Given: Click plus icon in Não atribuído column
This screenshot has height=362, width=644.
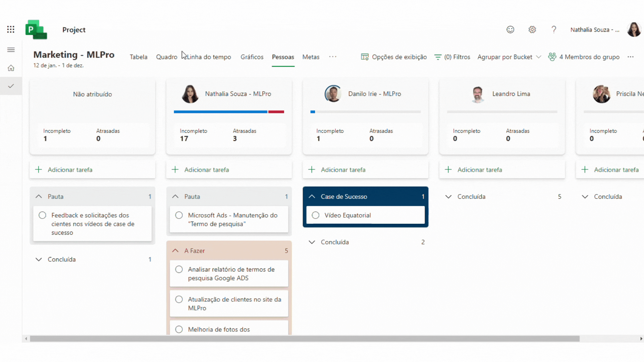Looking at the screenshot, I should tap(39, 170).
